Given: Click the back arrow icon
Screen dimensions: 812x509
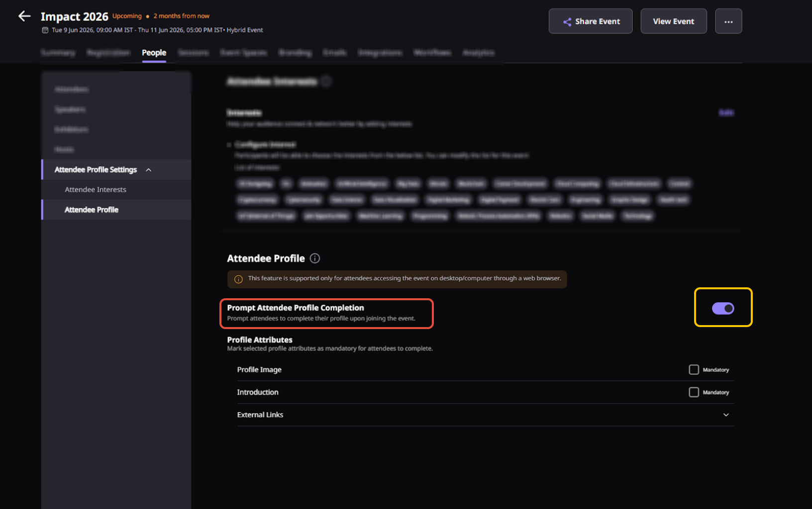Looking at the screenshot, I should pyautogui.click(x=24, y=16).
